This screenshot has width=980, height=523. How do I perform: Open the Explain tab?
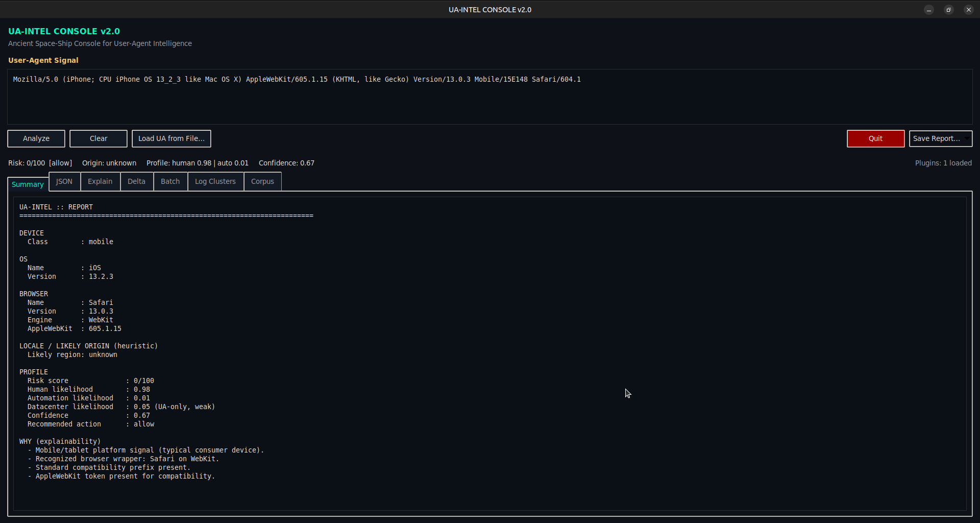[x=100, y=181]
